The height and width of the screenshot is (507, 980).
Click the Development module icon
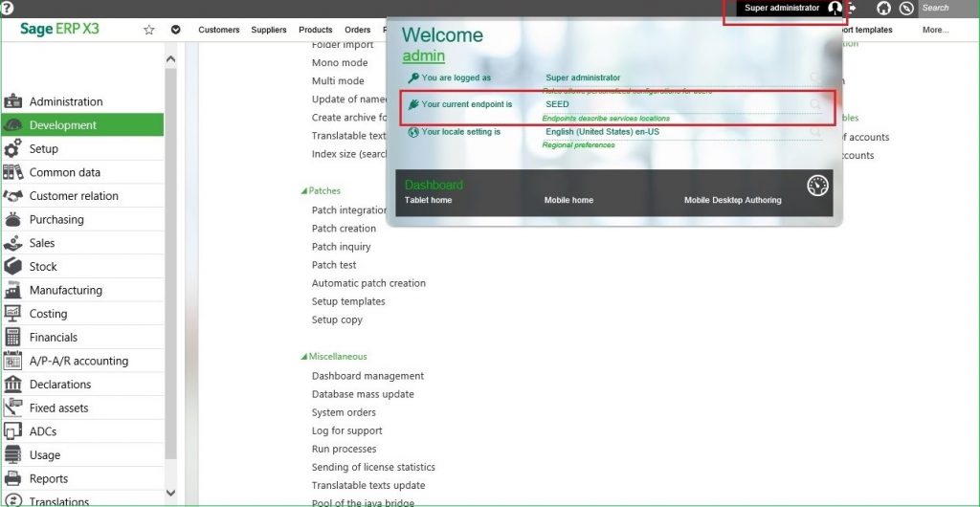12,125
